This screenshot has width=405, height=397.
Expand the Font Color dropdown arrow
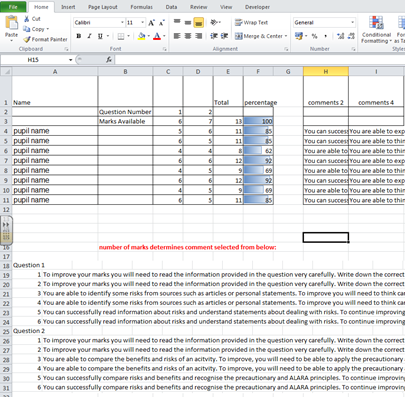point(164,36)
